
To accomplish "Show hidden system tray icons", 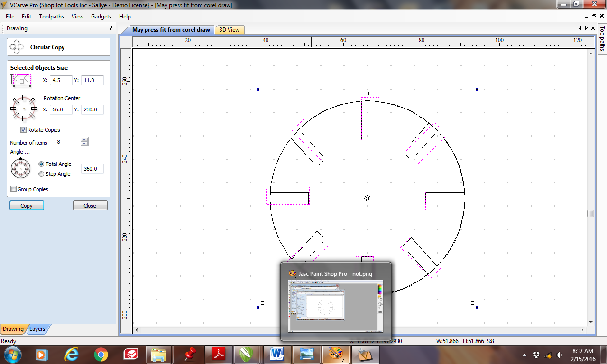I will 524,355.
